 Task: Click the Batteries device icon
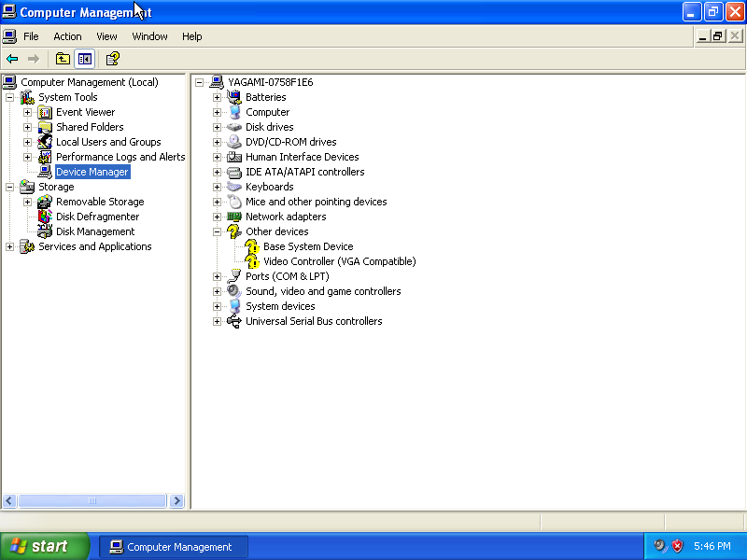pyautogui.click(x=234, y=97)
